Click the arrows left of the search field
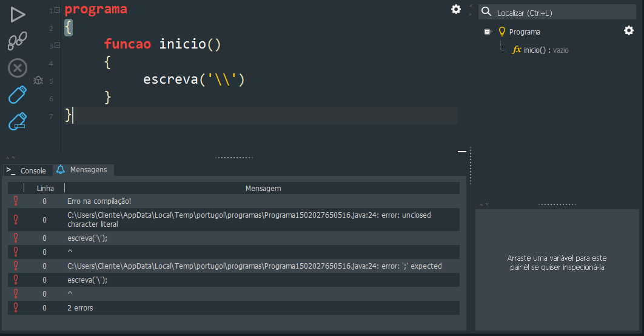This screenshot has width=644, height=336. [471, 10]
